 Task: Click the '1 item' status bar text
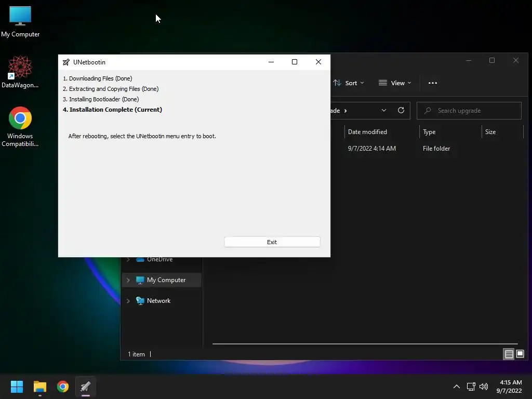(x=136, y=354)
